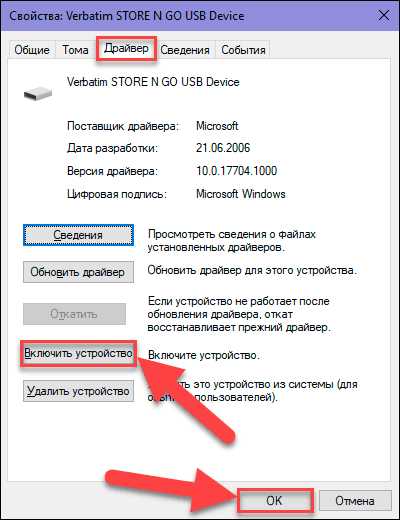Click the USB drive device icon
The height and width of the screenshot is (520, 400).
38,94
